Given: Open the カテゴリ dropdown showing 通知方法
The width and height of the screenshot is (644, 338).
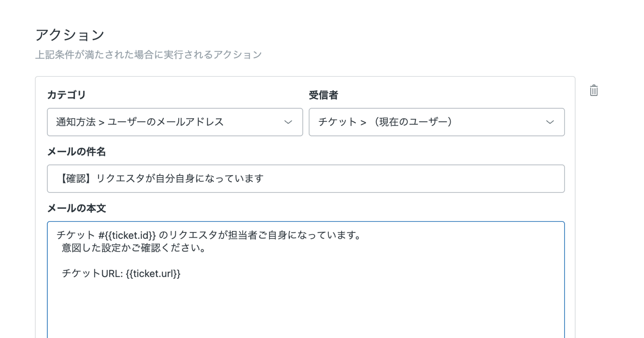Looking at the screenshot, I should coord(167,122).
